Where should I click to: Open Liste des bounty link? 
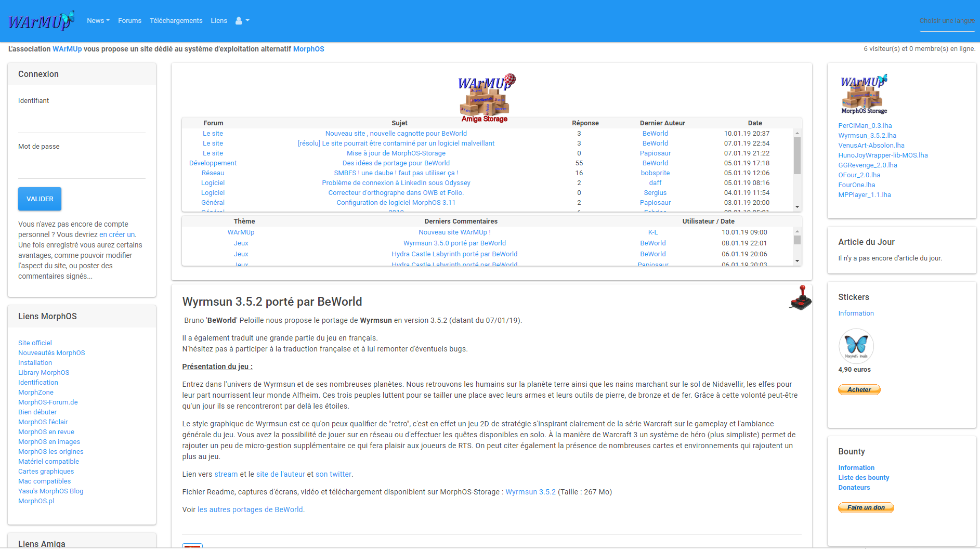pos(864,478)
